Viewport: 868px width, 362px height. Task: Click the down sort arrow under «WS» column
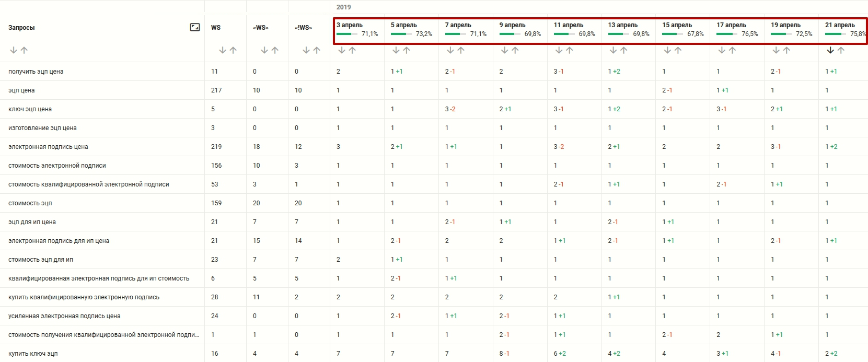[x=264, y=50]
